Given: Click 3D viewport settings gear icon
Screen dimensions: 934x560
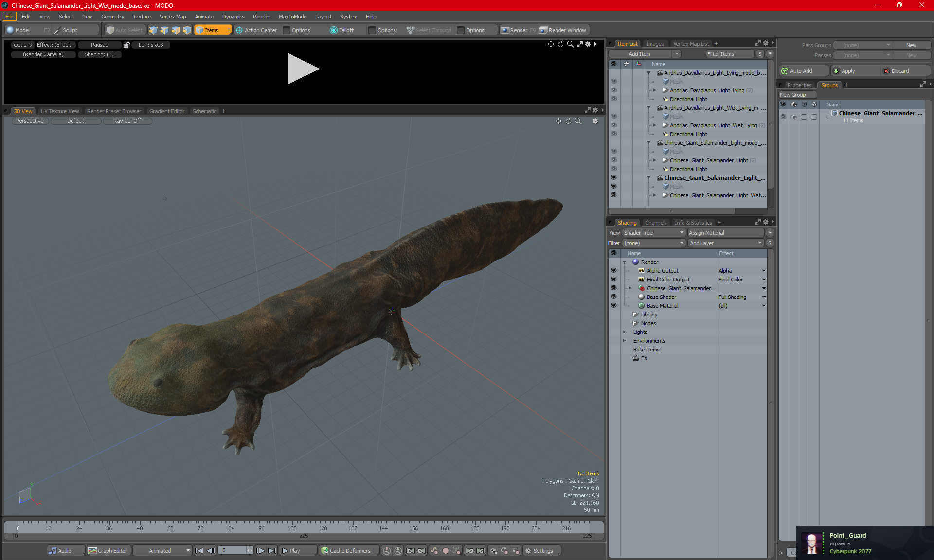Looking at the screenshot, I should 595,121.
